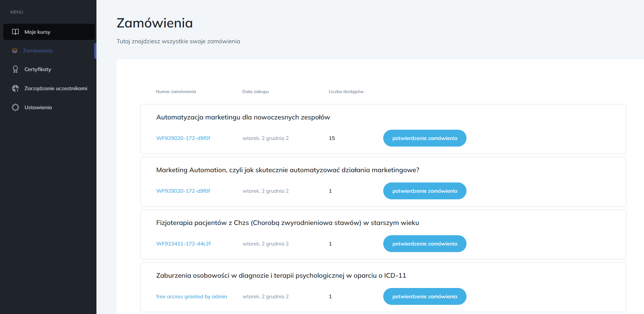Open order link WF923411-172-44c2f
644x314 pixels.
coord(183,244)
